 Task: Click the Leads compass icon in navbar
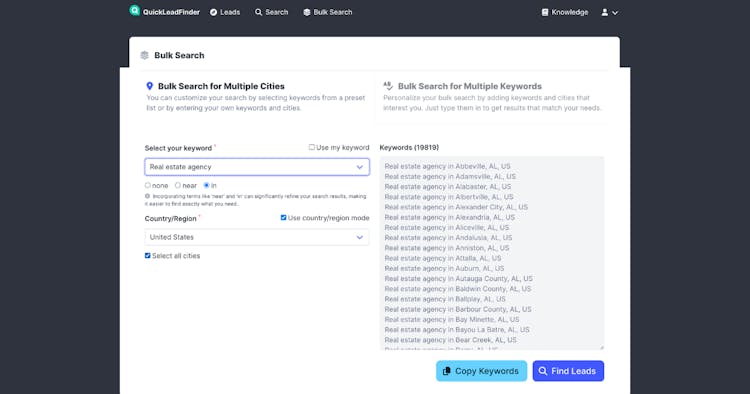coord(213,12)
